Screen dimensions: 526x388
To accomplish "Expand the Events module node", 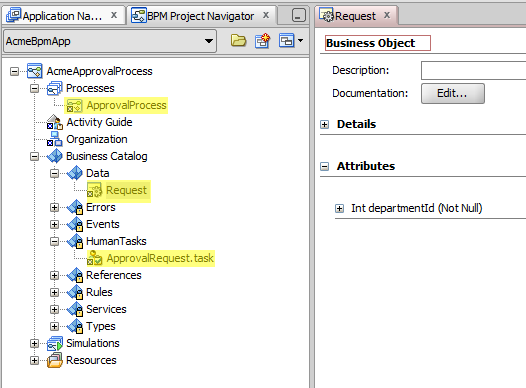I will [x=54, y=224].
